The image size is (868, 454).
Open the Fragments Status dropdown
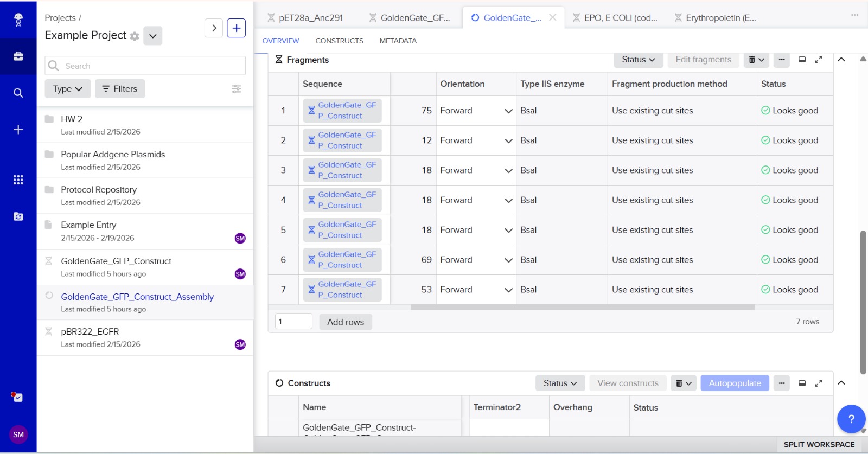pos(638,60)
